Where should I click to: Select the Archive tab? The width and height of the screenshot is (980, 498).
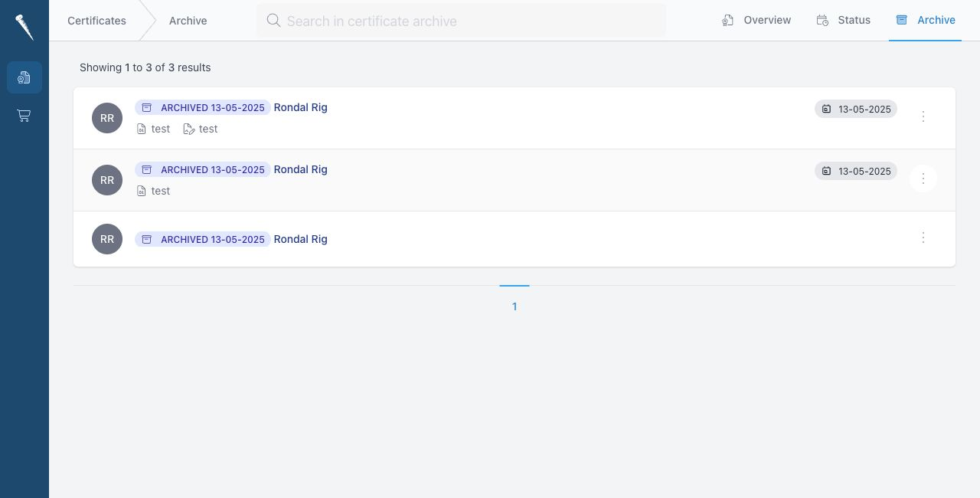925,21
